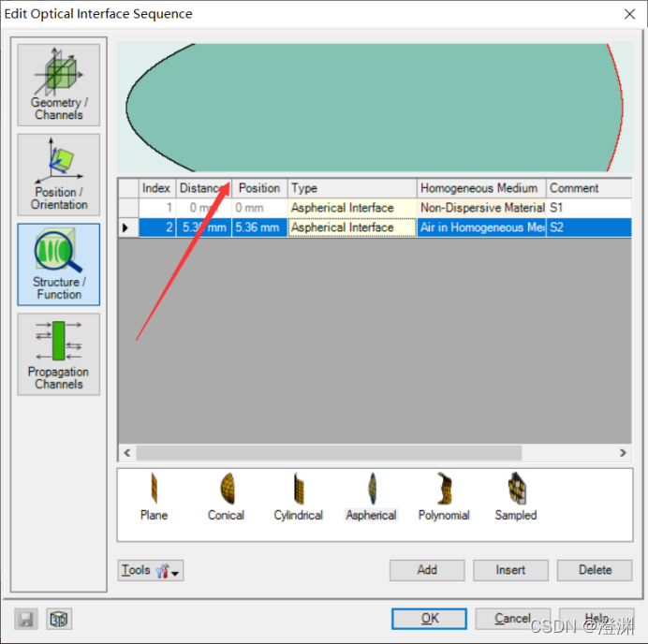Close the Edit Optical Interface Sequence dialog

click(629, 14)
